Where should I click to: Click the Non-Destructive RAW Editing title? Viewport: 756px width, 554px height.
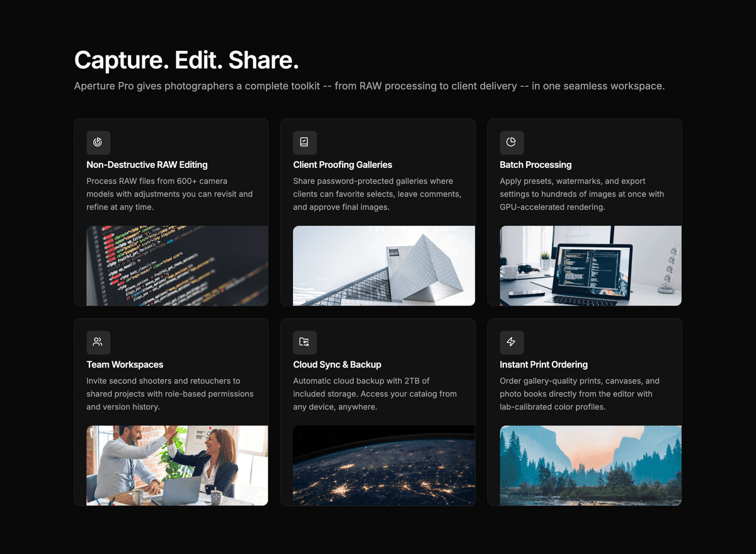(147, 164)
